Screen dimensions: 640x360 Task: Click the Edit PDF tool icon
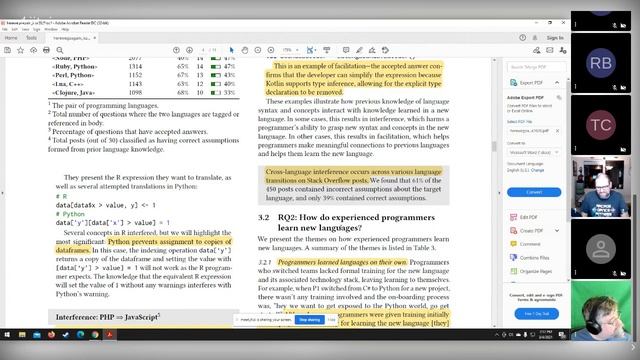point(513,217)
